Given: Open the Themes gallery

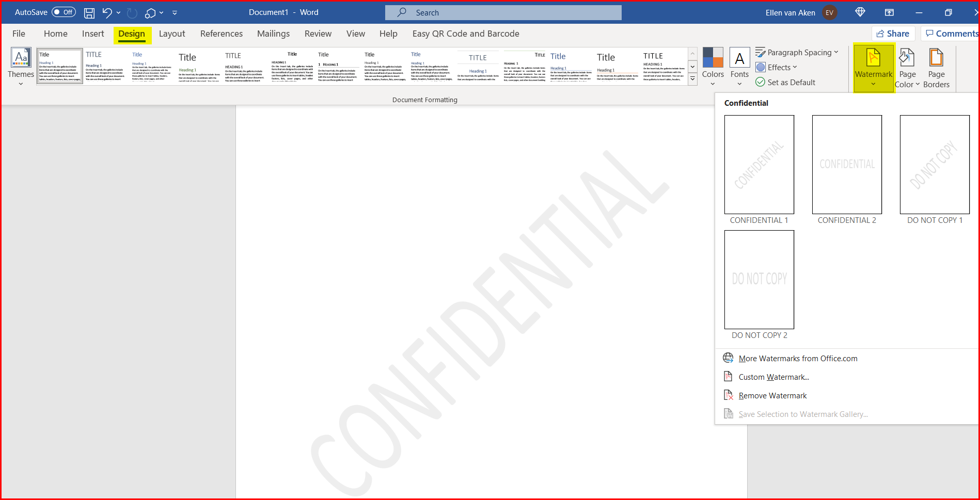Looking at the screenshot, I should [x=21, y=66].
